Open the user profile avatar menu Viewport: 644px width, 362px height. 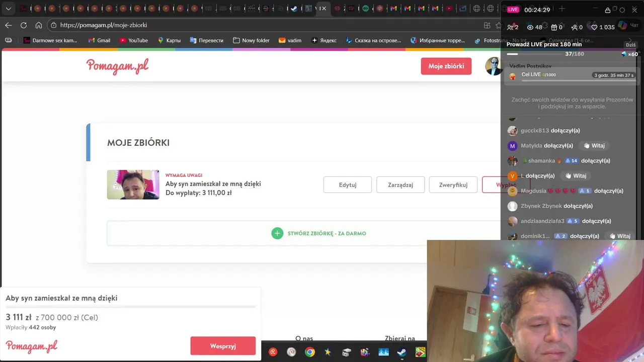[x=493, y=66]
